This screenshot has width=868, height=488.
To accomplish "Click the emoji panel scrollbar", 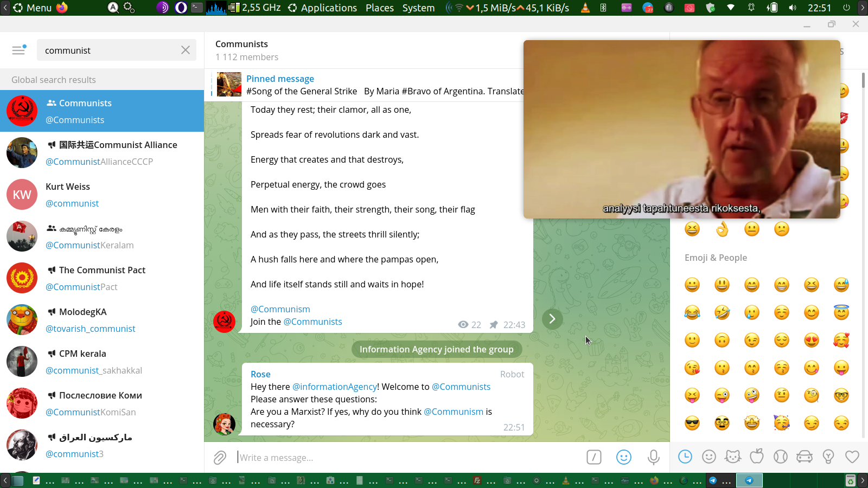I will 863,80.
